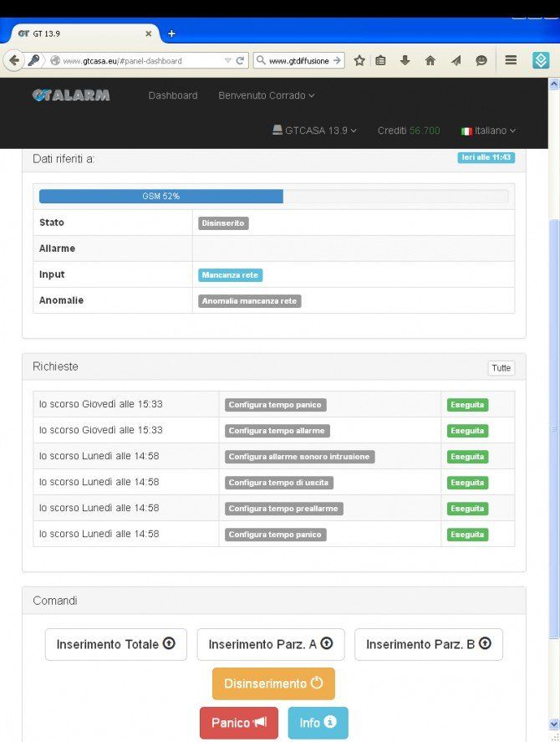This screenshot has height=742, width=560.
Task: Click the chat bubble icon in toolbar
Action: (481, 60)
